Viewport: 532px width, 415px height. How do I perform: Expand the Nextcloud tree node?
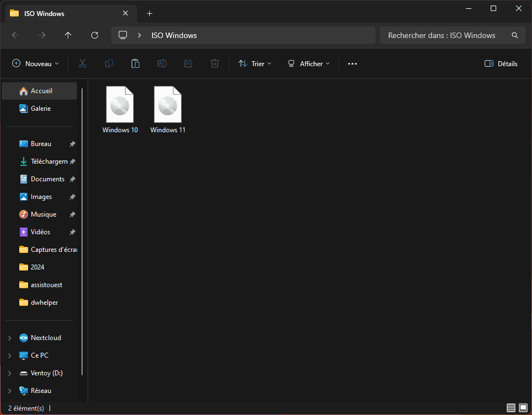point(10,338)
